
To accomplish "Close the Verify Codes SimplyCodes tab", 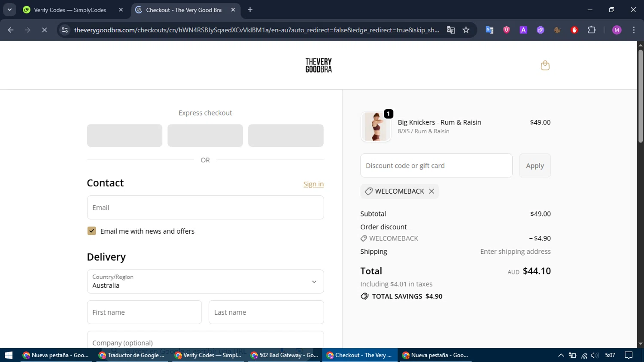I will [121, 10].
